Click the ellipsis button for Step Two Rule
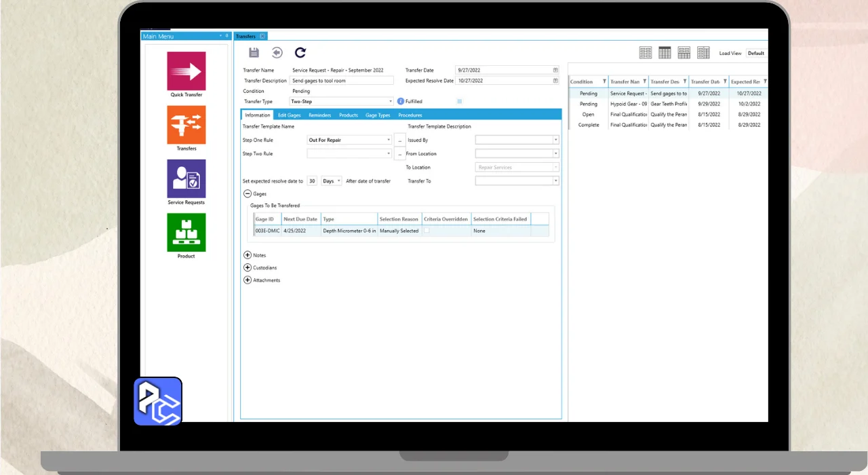The height and width of the screenshot is (475, 868). (x=399, y=154)
